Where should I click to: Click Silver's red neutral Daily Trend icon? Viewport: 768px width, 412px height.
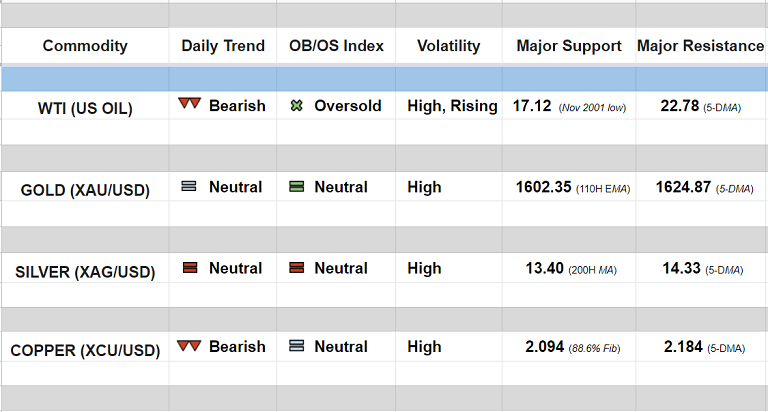tap(189, 268)
